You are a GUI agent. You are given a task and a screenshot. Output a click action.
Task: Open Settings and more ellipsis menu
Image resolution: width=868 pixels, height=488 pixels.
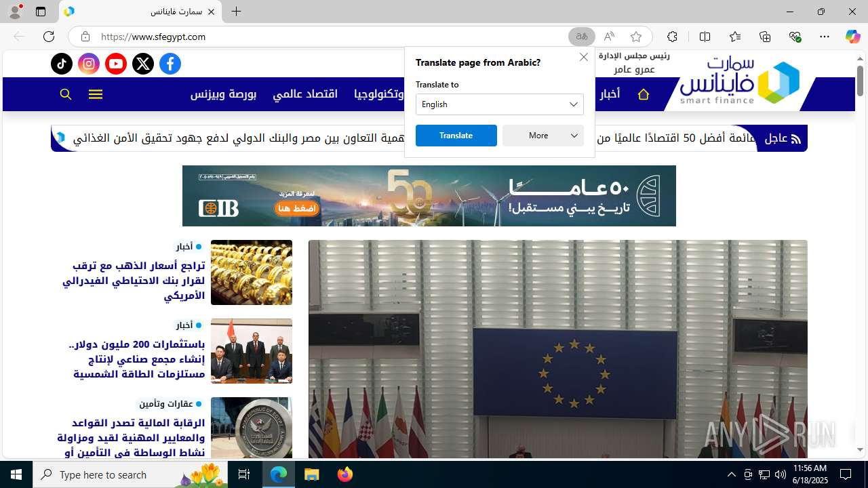[x=825, y=37]
